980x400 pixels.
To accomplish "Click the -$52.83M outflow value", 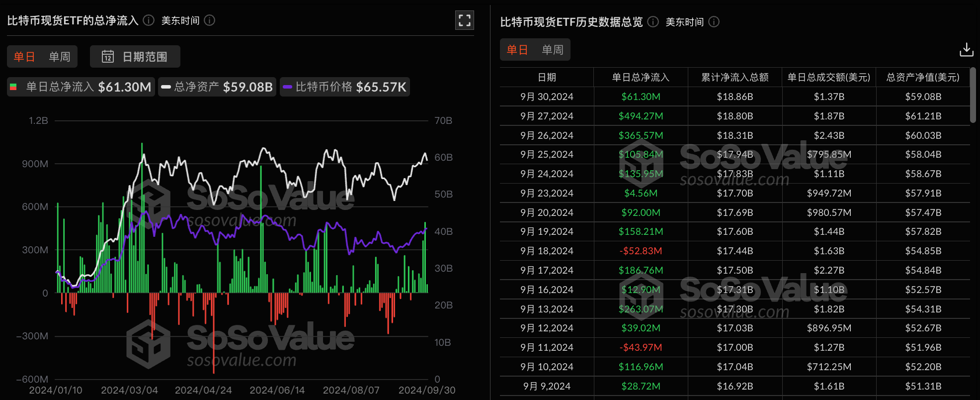I will click(641, 251).
